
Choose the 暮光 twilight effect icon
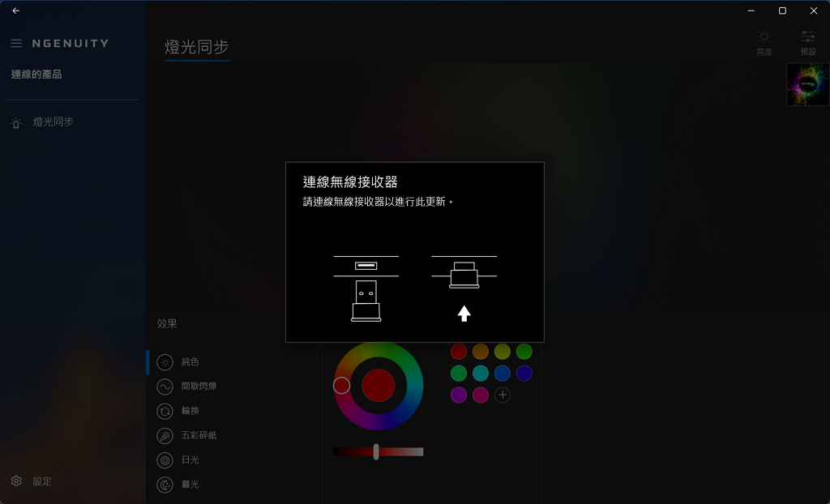click(165, 485)
